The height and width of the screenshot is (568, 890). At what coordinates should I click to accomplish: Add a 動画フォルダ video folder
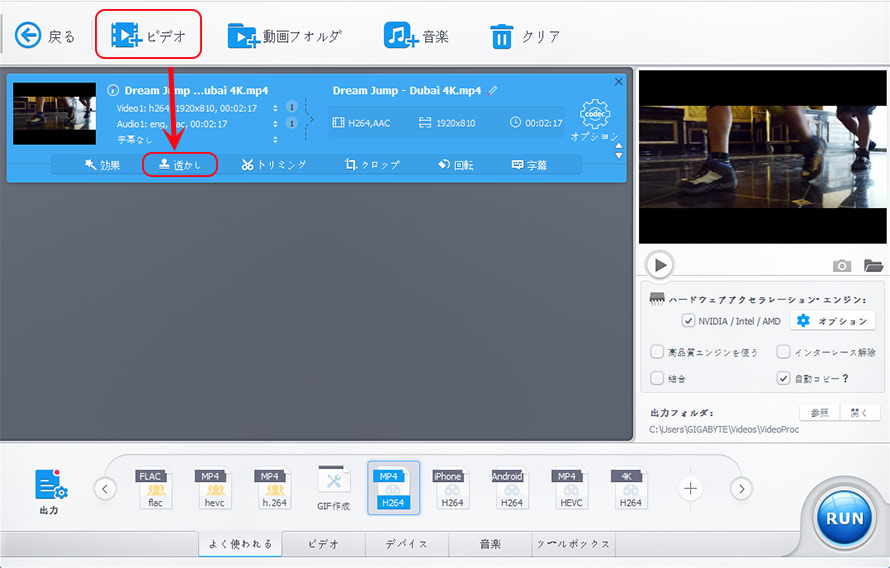(x=284, y=36)
